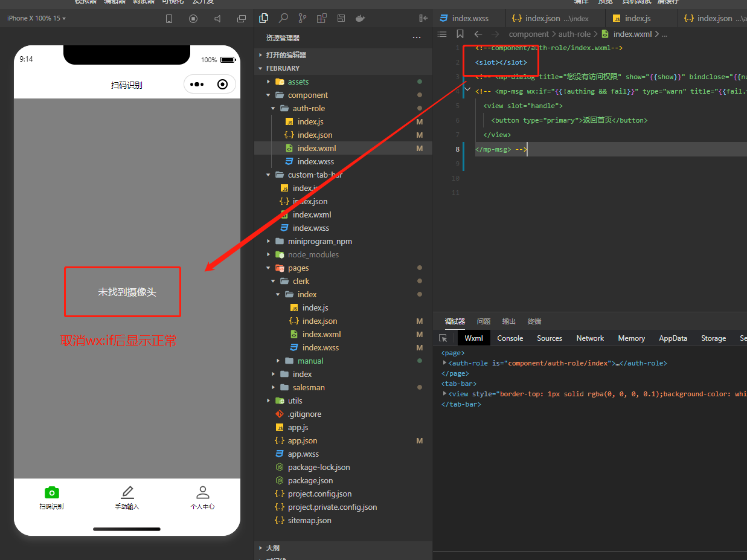Click the simulator record circle icon

coord(193,19)
